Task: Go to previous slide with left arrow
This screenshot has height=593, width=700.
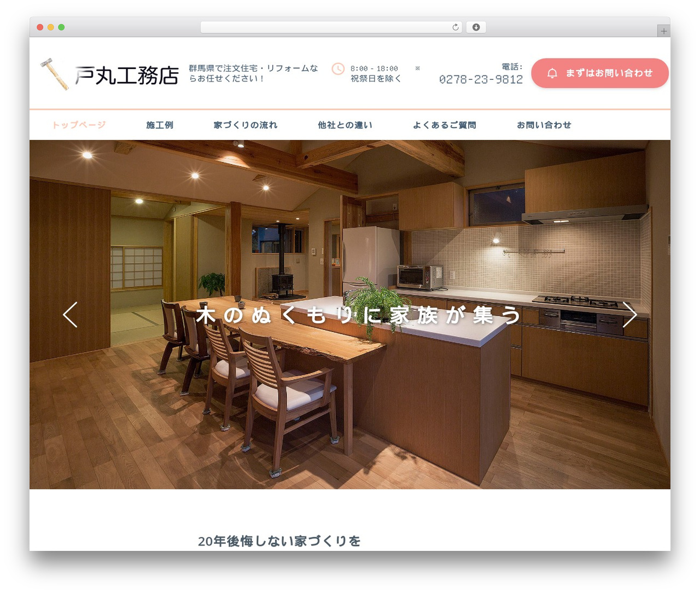Action: click(x=70, y=315)
